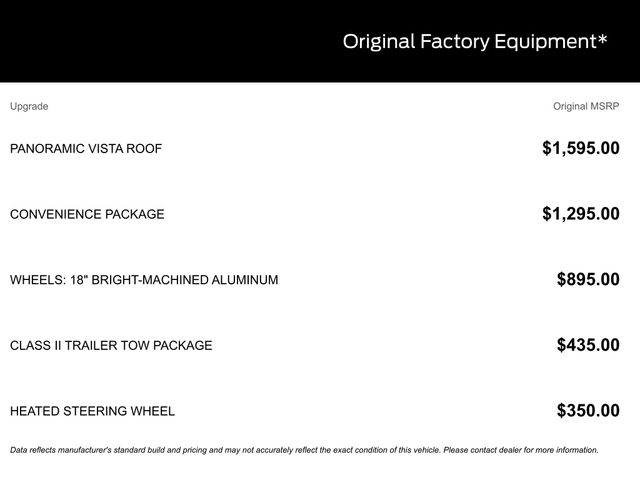This screenshot has width=640, height=480.
Task: Click the $895.00 price
Action: click(587, 280)
